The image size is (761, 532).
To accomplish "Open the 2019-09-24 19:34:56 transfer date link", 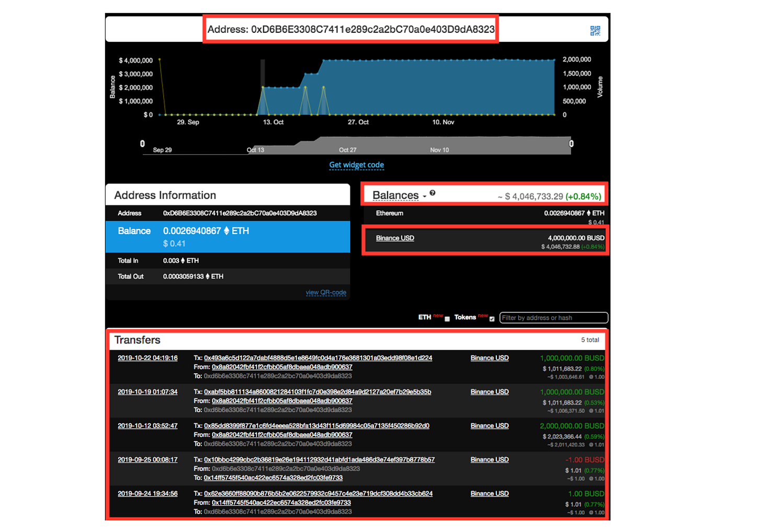I will 147,494.
